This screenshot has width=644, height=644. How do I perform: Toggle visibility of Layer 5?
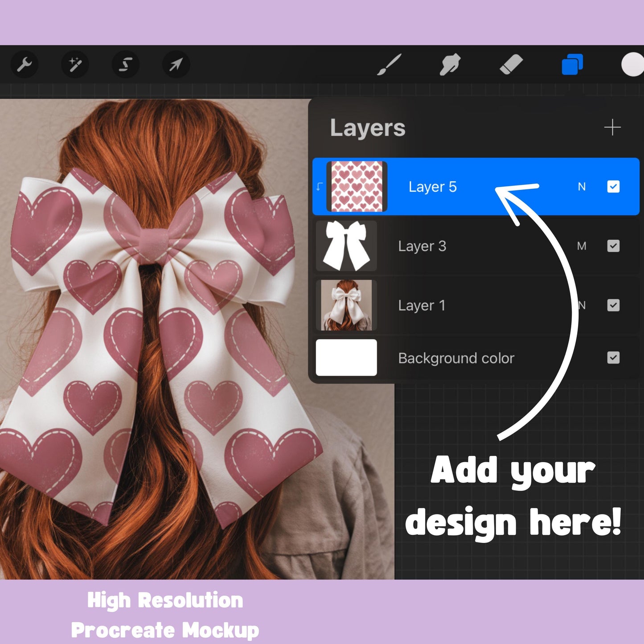[614, 187]
